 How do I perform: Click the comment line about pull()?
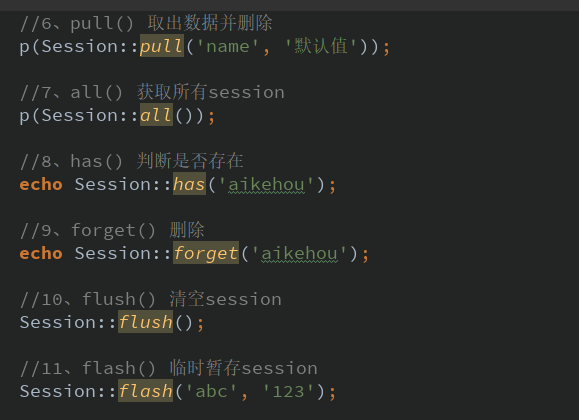[x=146, y=23]
